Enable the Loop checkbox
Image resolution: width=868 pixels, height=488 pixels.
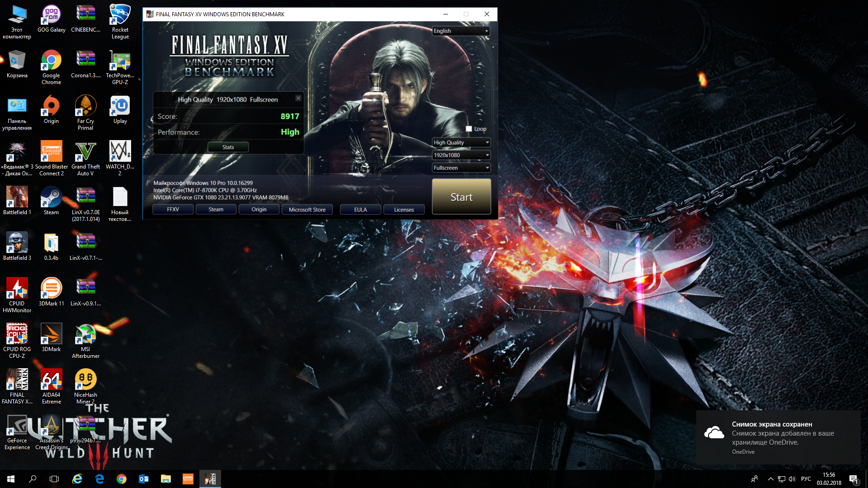(469, 129)
